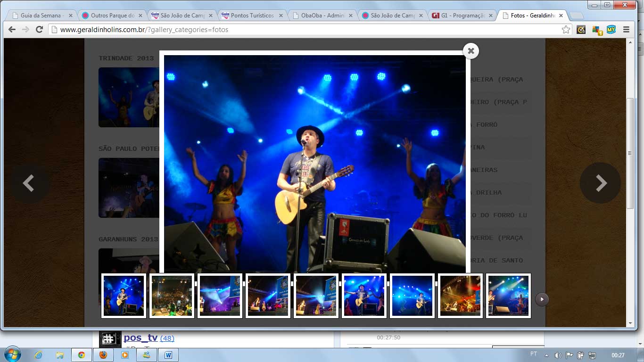
Task: Show the next photo with right arrow
Action: (600, 183)
